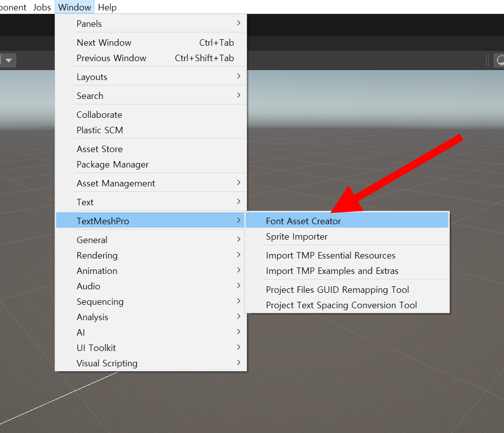This screenshot has width=504, height=433.
Task: Expand the Text submenu
Action: (x=151, y=202)
